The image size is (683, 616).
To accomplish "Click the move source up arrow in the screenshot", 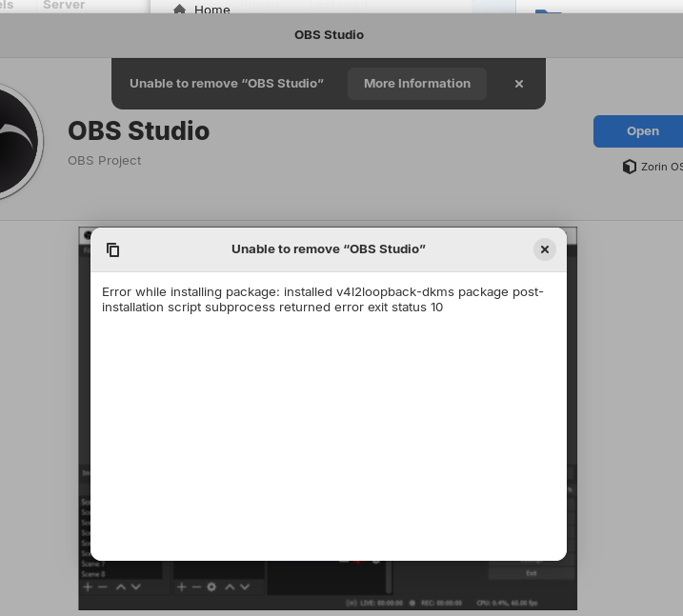I will click(229, 587).
